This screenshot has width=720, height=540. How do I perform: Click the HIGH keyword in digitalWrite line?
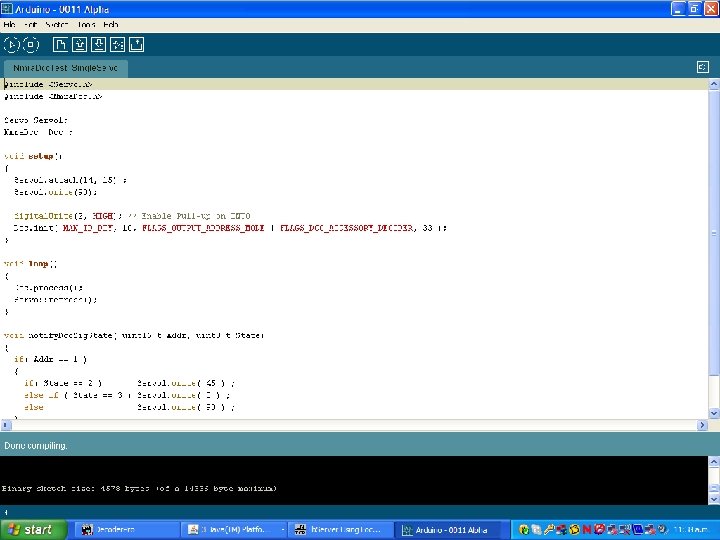point(102,216)
